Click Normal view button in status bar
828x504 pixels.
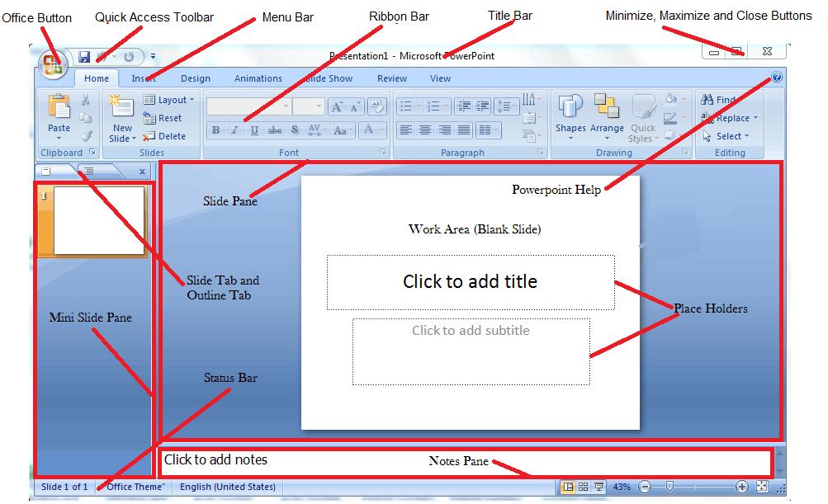tap(568, 487)
